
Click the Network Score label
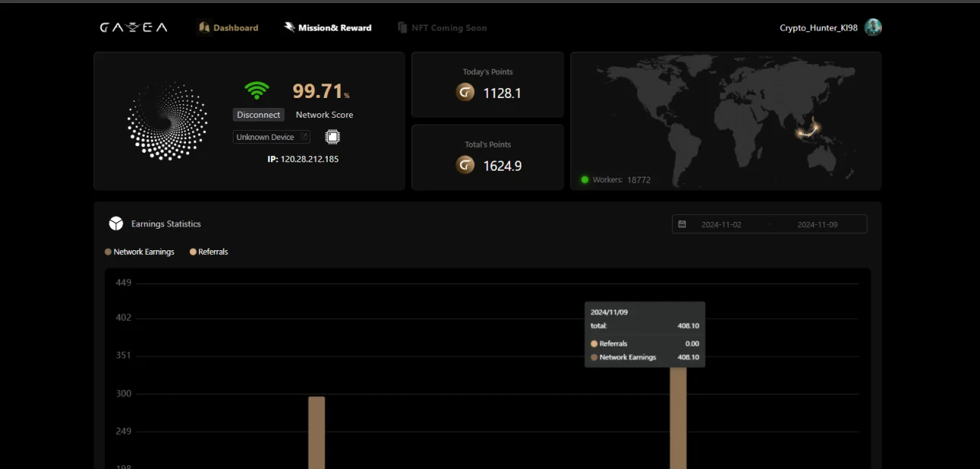click(x=325, y=115)
